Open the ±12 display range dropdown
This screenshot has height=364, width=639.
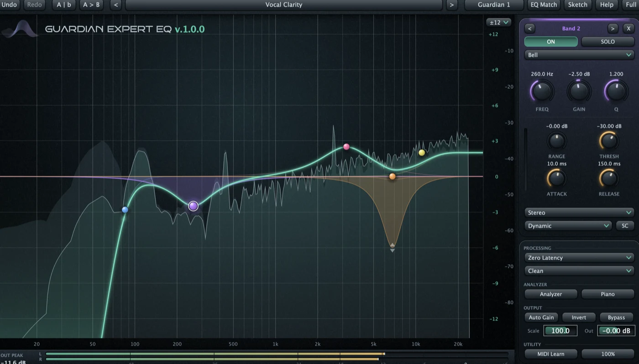click(498, 22)
